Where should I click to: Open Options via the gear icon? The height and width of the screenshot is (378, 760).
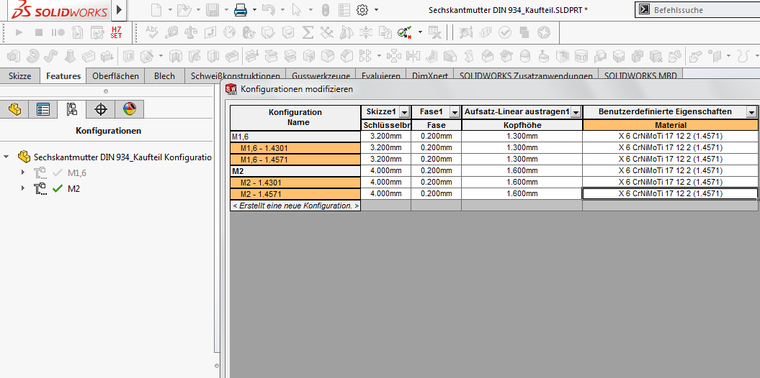point(363,10)
